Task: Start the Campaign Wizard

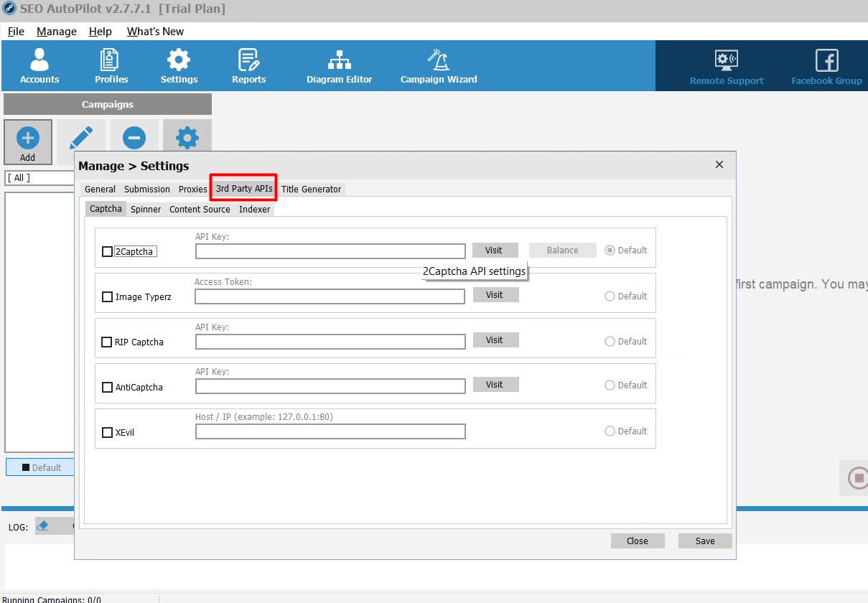Action: (x=438, y=65)
